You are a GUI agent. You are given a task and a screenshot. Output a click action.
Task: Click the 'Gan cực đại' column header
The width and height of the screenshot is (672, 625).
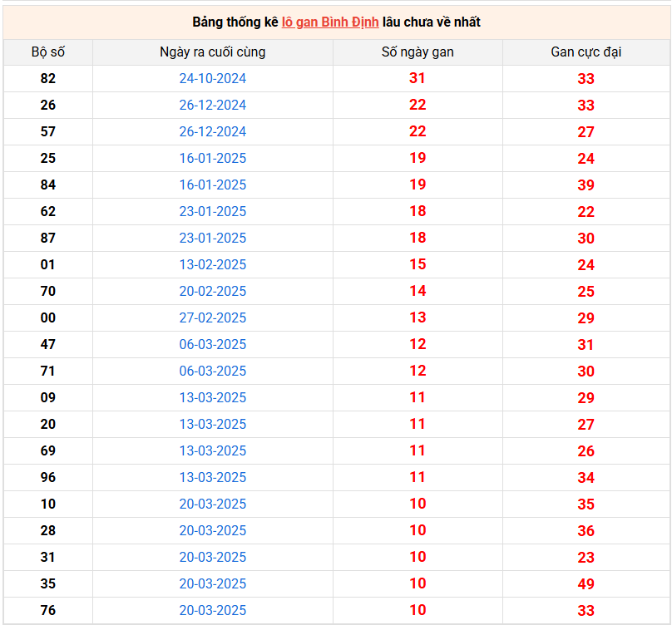click(586, 52)
